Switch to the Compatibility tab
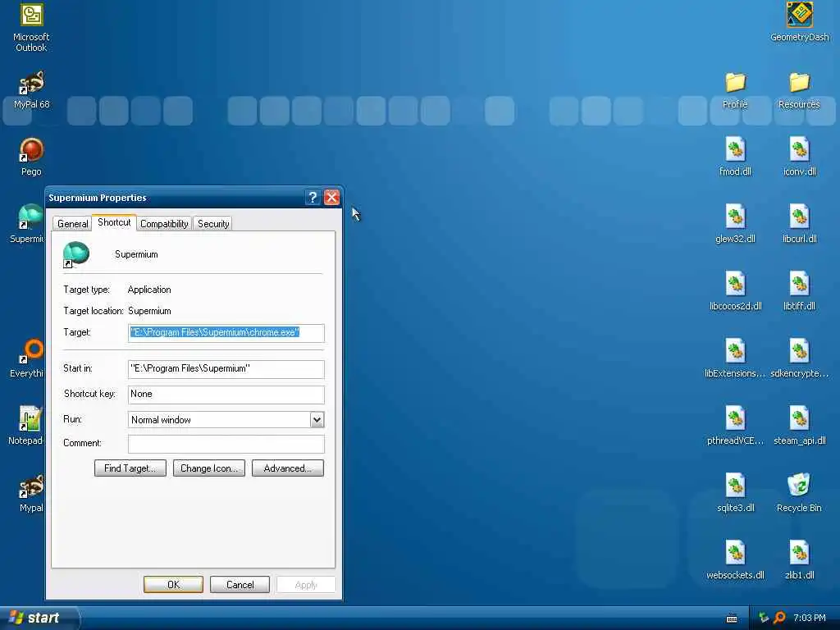This screenshot has width=840, height=630. pyautogui.click(x=164, y=224)
